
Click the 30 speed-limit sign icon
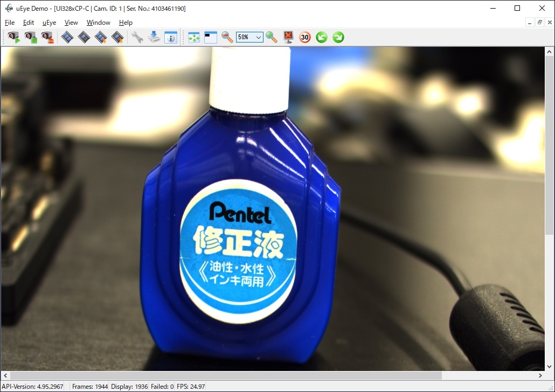pyautogui.click(x=305, y=37)
